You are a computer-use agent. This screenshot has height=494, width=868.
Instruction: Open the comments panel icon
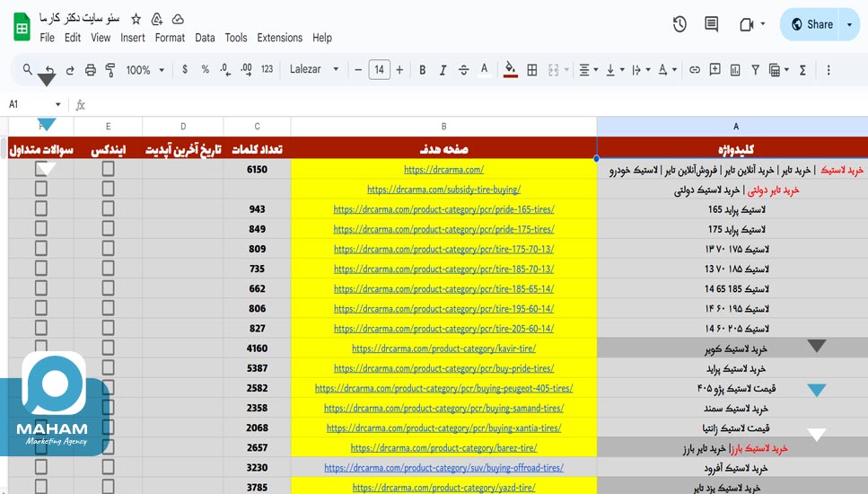[711, 24]
